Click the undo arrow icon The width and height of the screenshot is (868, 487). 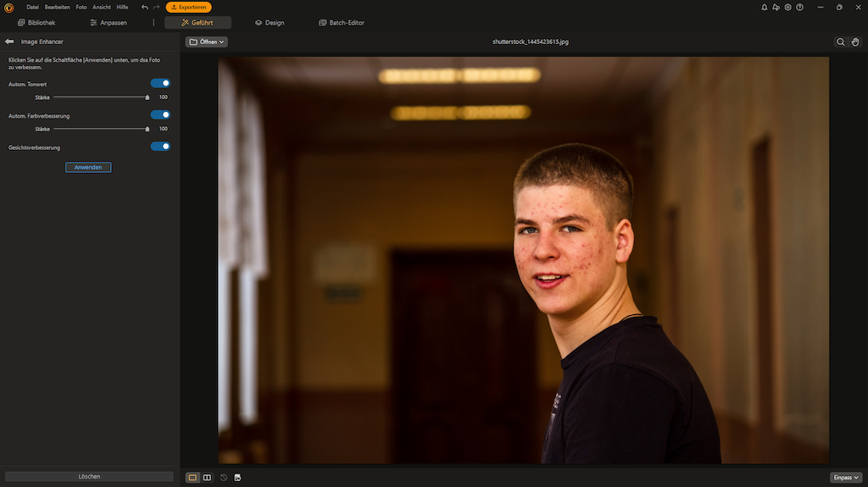(x=145, y=7)
